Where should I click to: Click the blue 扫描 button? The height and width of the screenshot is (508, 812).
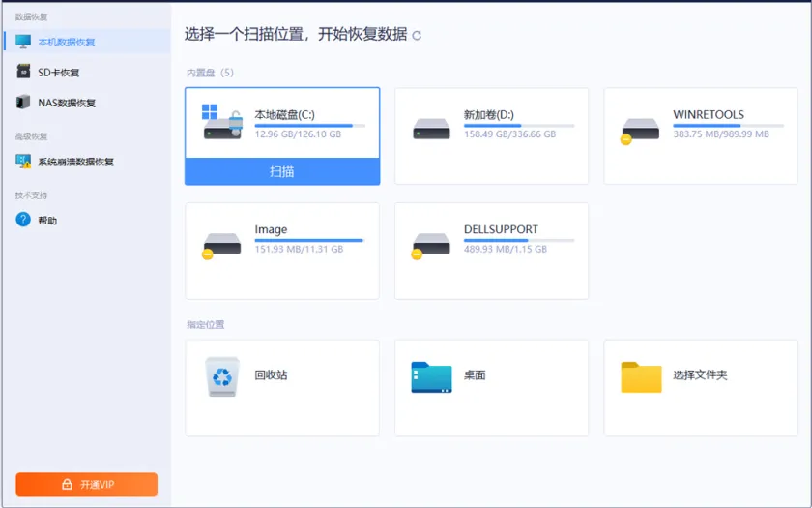coord(282,171)
